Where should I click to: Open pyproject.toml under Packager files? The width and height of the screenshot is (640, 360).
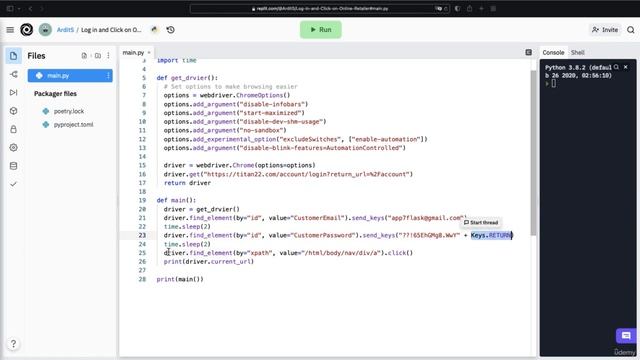tap(73, 124)
